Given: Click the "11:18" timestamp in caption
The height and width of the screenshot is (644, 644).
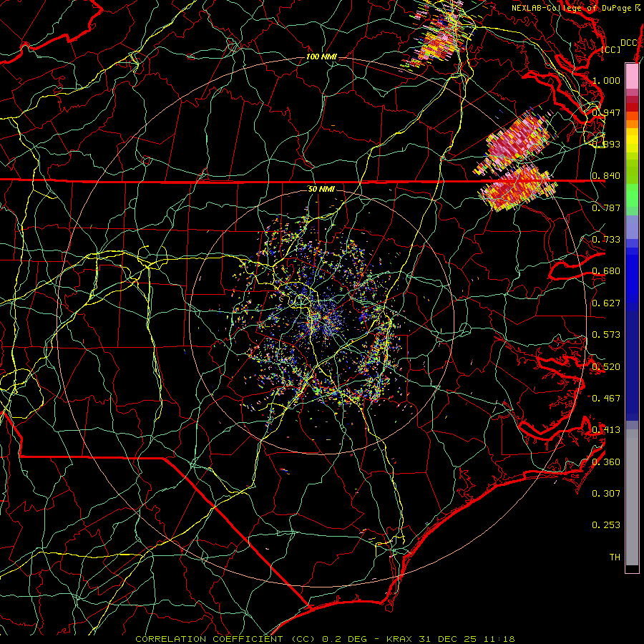Looking at the screenshot, I should [x=499, y=639].
